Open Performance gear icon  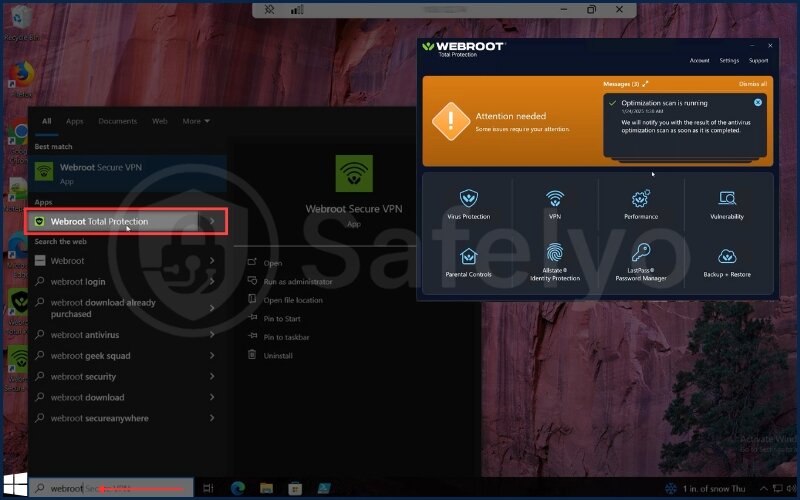[x=641, y=198]
